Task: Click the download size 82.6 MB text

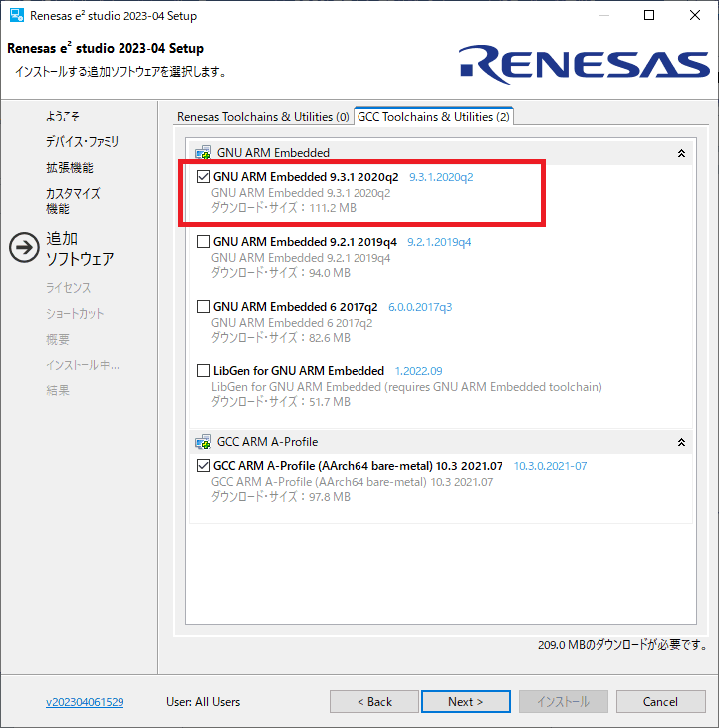Action: (x=281, y=338)
